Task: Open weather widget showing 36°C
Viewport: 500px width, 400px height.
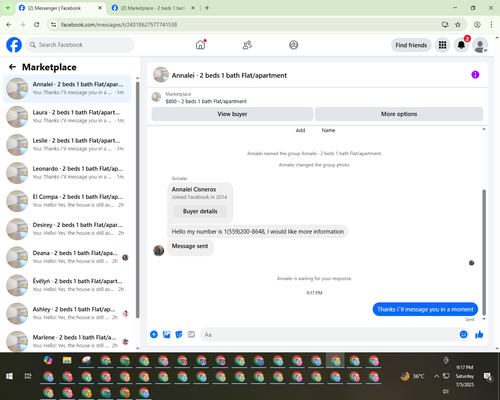Action: (x=413, y=376)
